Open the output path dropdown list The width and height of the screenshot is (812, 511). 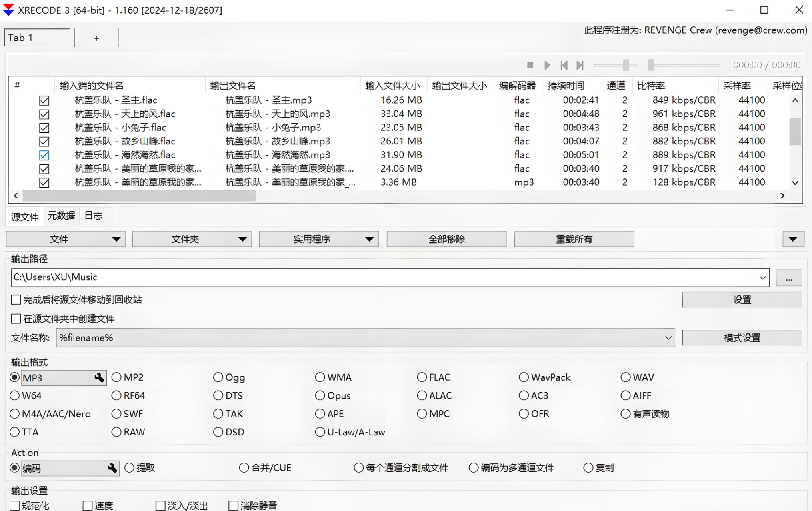click(762, 278)
